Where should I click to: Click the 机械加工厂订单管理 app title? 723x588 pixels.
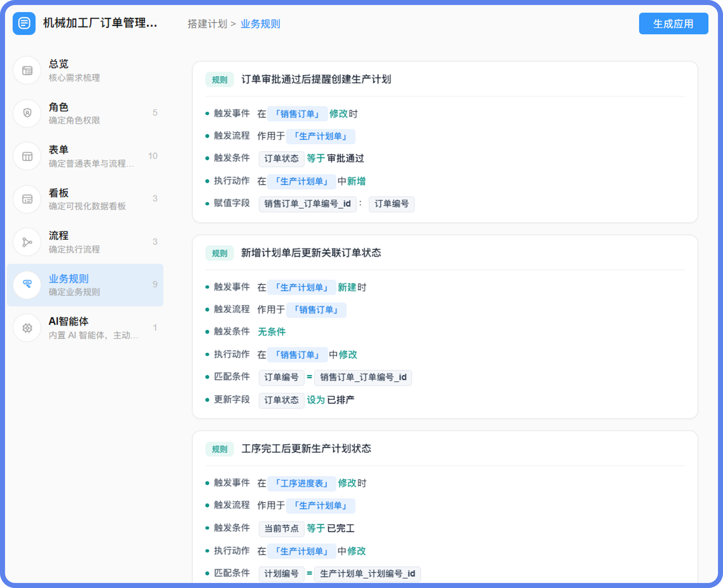(100, 23)
